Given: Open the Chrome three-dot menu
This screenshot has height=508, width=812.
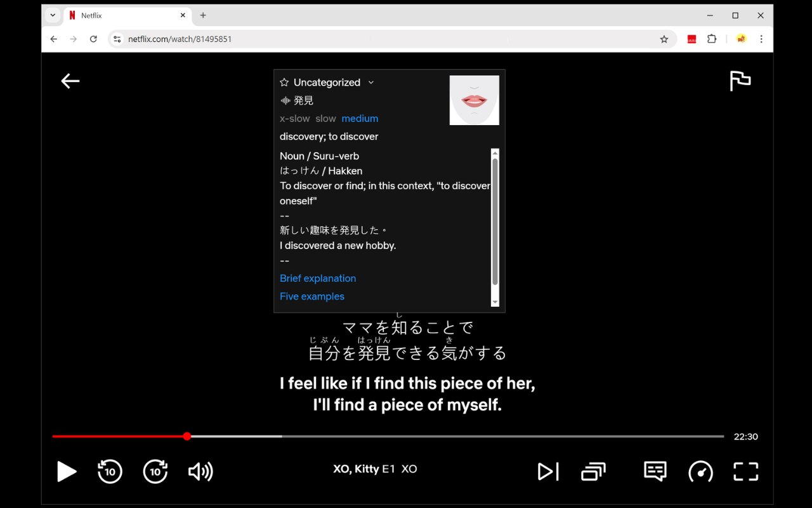Looking at the screenshot, I should tap(761, 39).
